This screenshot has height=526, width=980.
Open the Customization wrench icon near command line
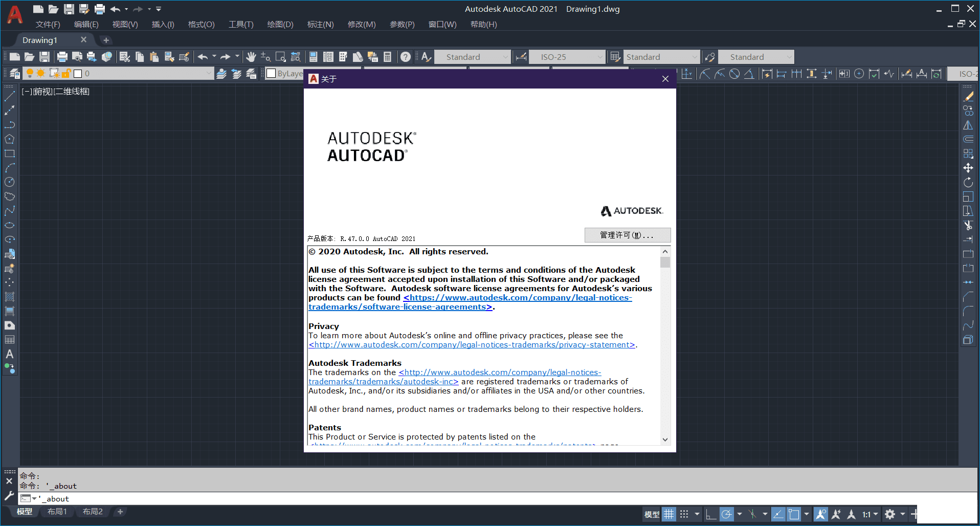[x=9, y=495]
